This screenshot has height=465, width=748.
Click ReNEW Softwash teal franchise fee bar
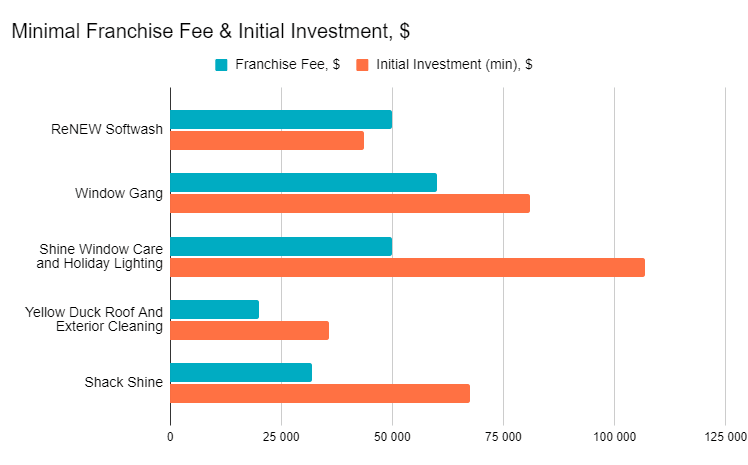(281, 120)
